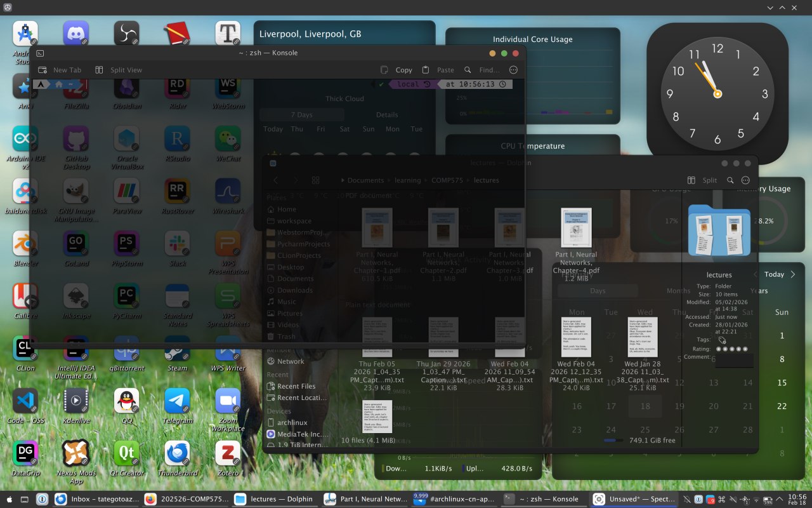Open Dolphin's hamburger menu button
The height and width of the screenshot is (508, 812).
coord(745,180)
